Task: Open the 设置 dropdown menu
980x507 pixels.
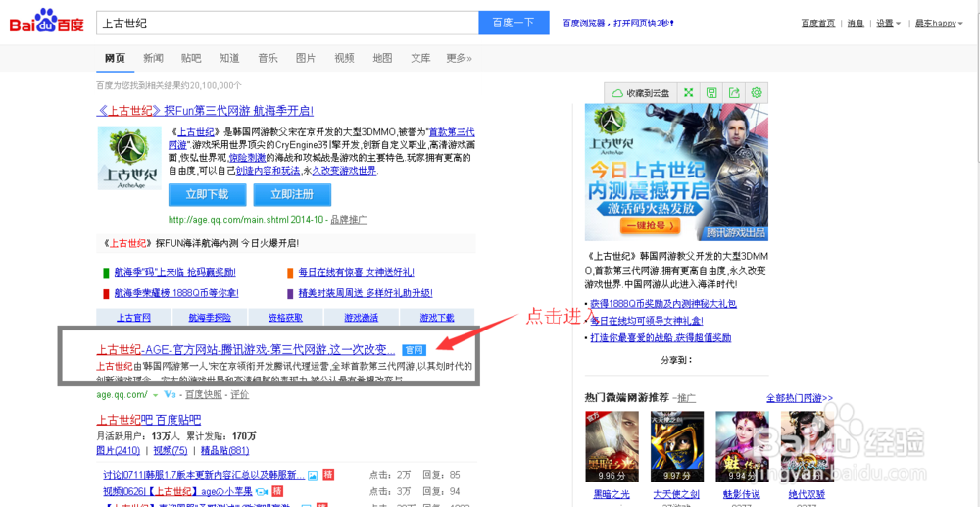Action: pyautogui.click(x=888, y=24)
